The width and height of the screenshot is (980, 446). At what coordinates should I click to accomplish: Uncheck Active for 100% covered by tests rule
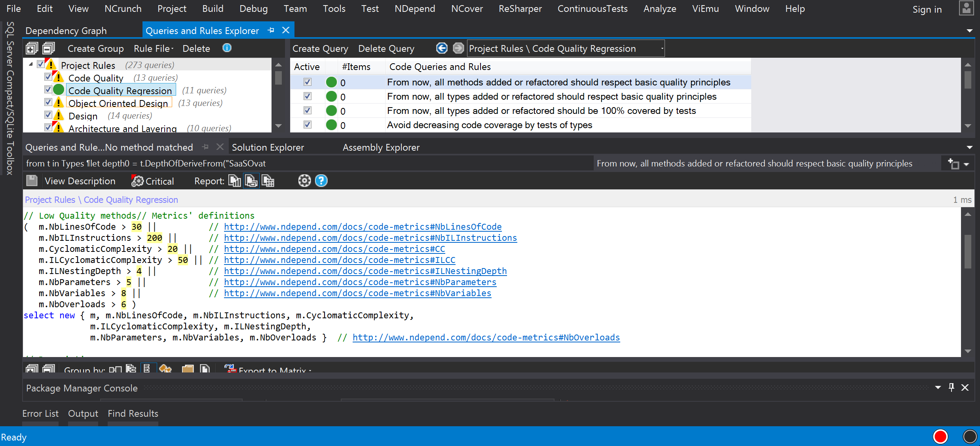pos(308,110)
